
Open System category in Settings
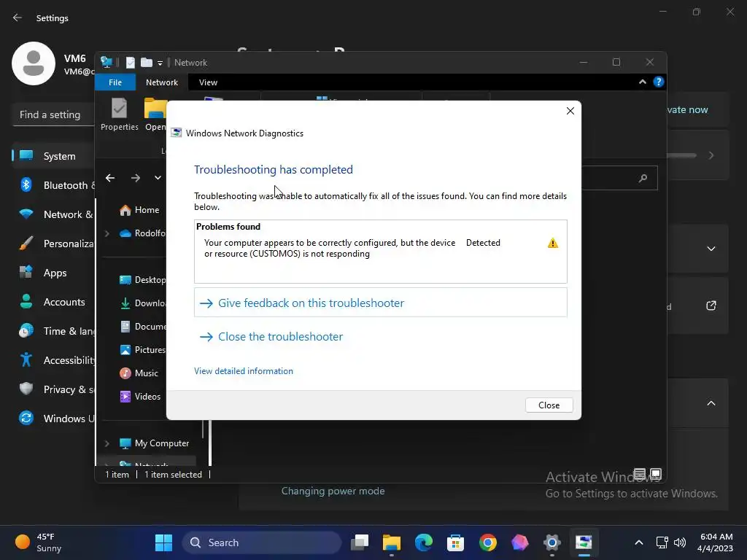click(53, 156)
